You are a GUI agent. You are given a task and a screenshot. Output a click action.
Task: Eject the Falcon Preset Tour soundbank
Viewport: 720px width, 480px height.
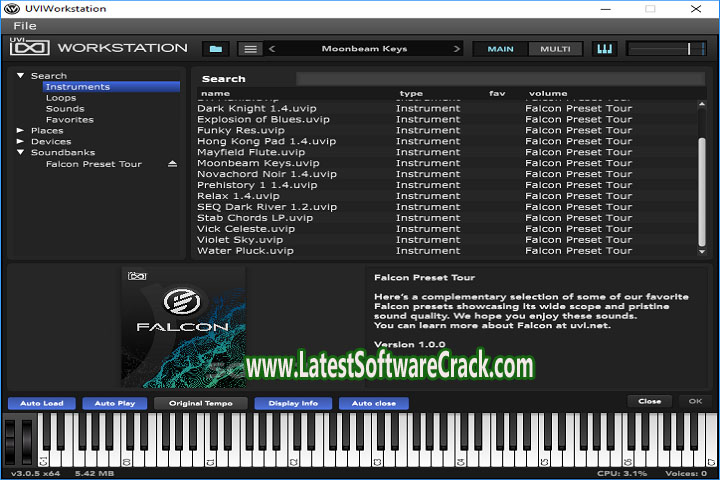[171, 164]
